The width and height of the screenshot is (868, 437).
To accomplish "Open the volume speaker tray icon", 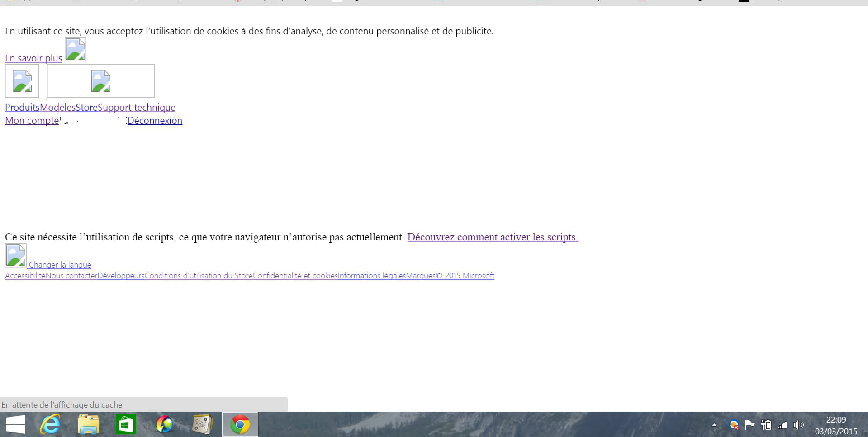I will 798,425.
